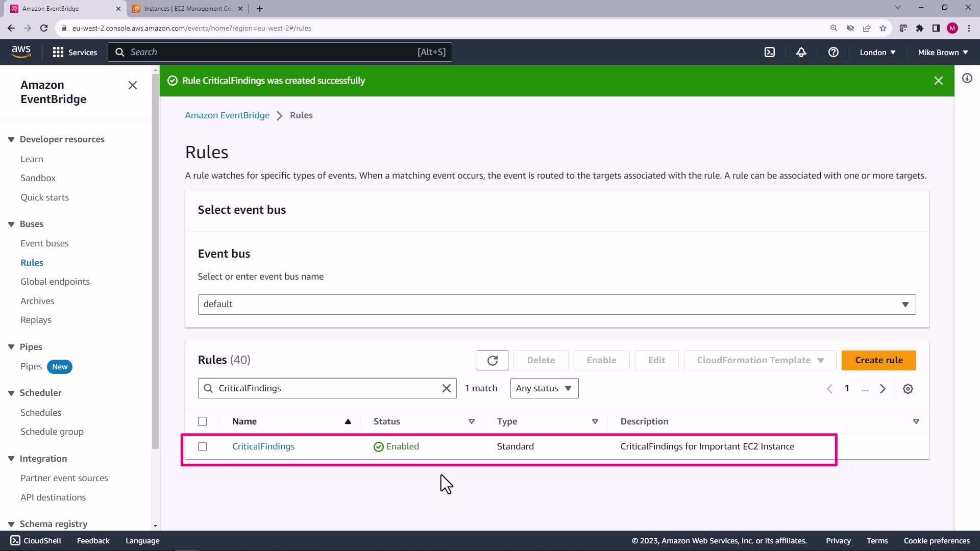Click the Create rule button
980x551 pixels.
[x=878, y=360]
